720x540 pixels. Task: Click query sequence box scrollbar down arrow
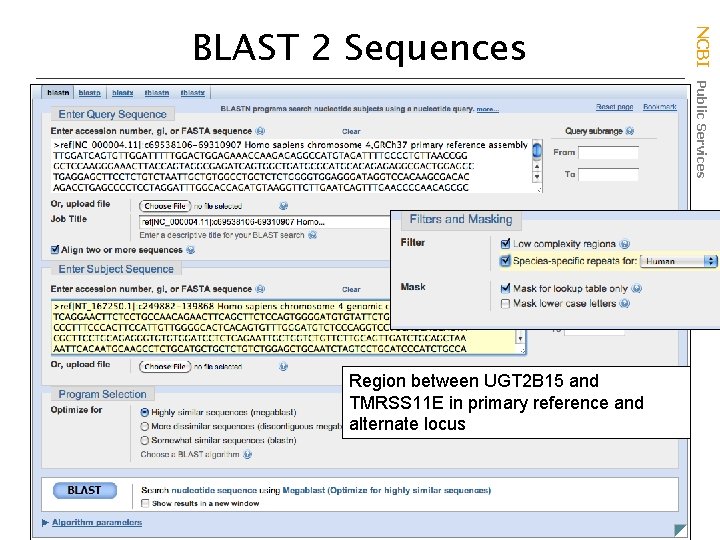(537, 177)
